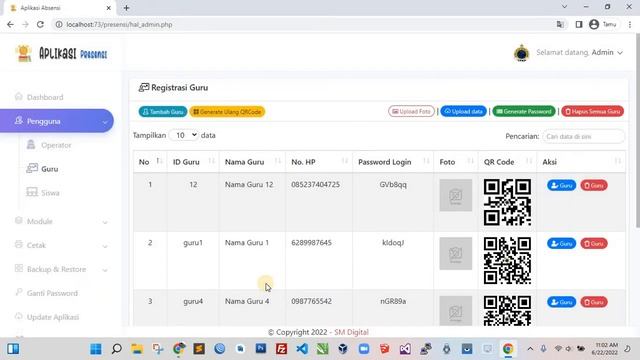Image resolution: width=640 pixels, height=360 pixels.
Task: Open taskbar Search
Action: tap(117, 349)
